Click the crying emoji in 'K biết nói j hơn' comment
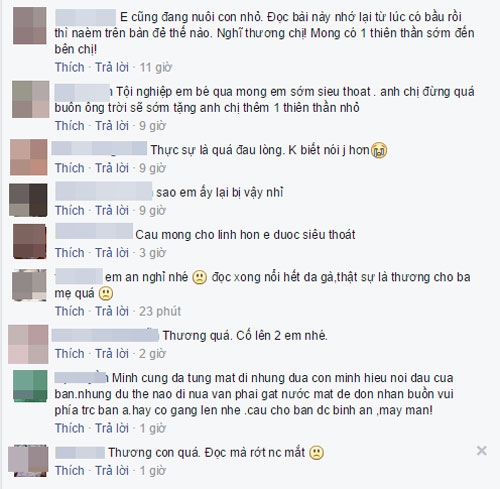The image size is (500, 489). 379,150
